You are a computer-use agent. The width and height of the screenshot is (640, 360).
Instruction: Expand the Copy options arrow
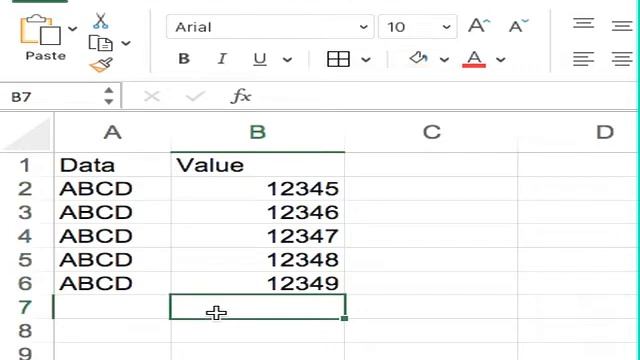[x=126, y=43]
